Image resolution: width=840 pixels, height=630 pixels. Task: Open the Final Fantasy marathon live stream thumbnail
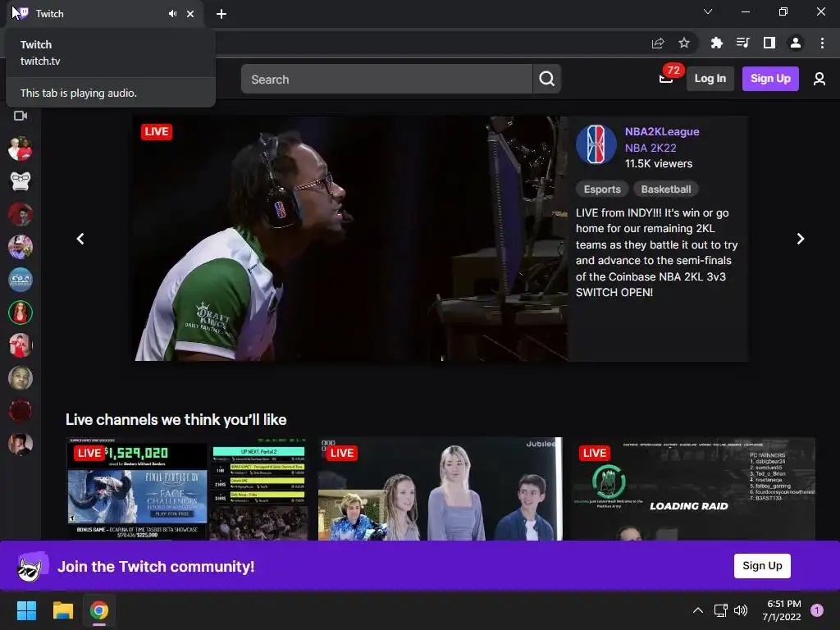click(x=187, y=489)
